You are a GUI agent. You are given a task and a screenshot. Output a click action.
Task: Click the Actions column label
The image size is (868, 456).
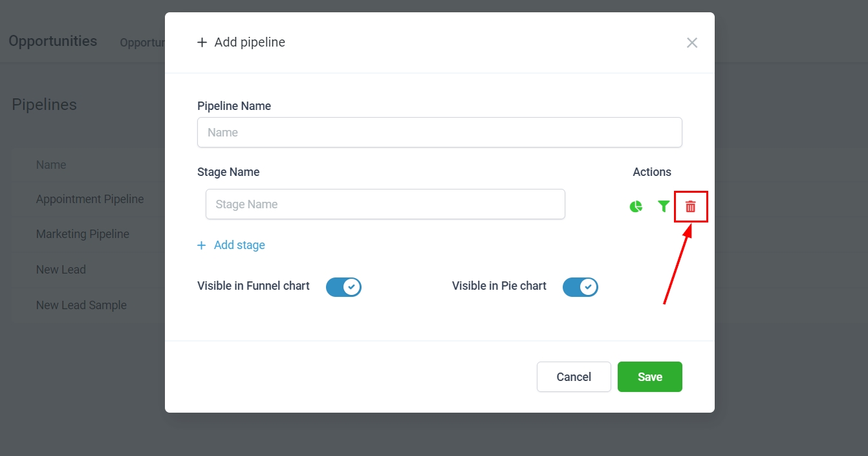click(651, 172)
